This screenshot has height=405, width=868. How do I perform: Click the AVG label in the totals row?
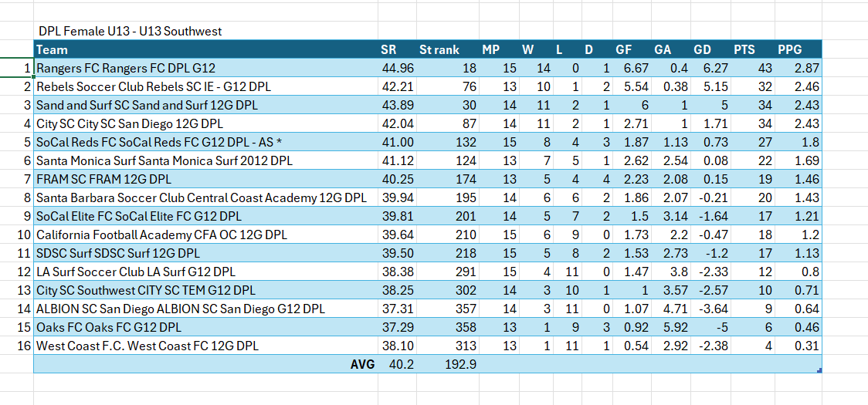[362, 365]
